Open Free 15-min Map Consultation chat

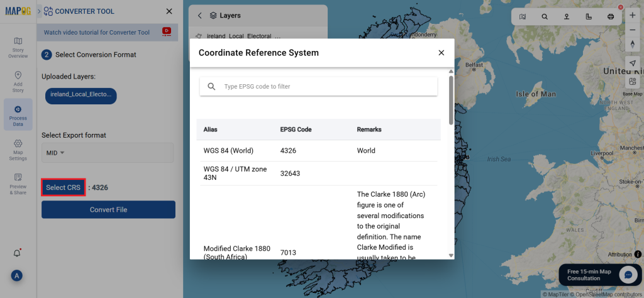coord(601,275)
